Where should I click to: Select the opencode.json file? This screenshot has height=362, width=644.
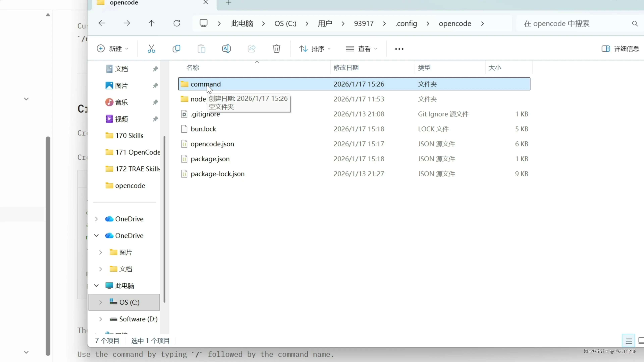point(212,144)
